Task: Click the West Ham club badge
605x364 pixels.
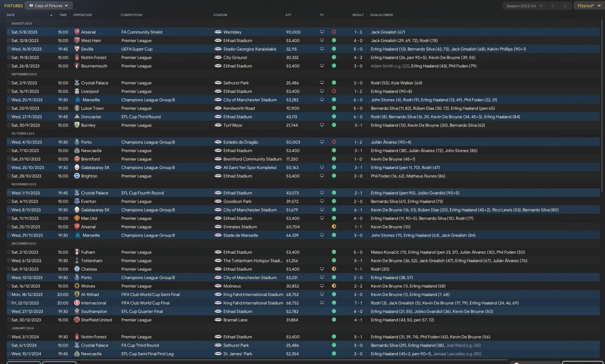Action: pyautogui.click(x=77, y=41)
